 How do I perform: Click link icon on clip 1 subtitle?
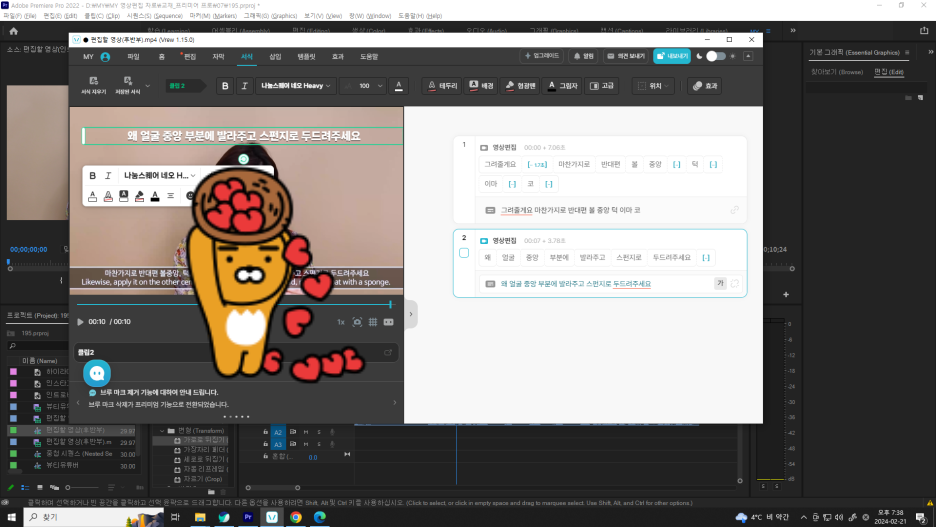(735, 210)
